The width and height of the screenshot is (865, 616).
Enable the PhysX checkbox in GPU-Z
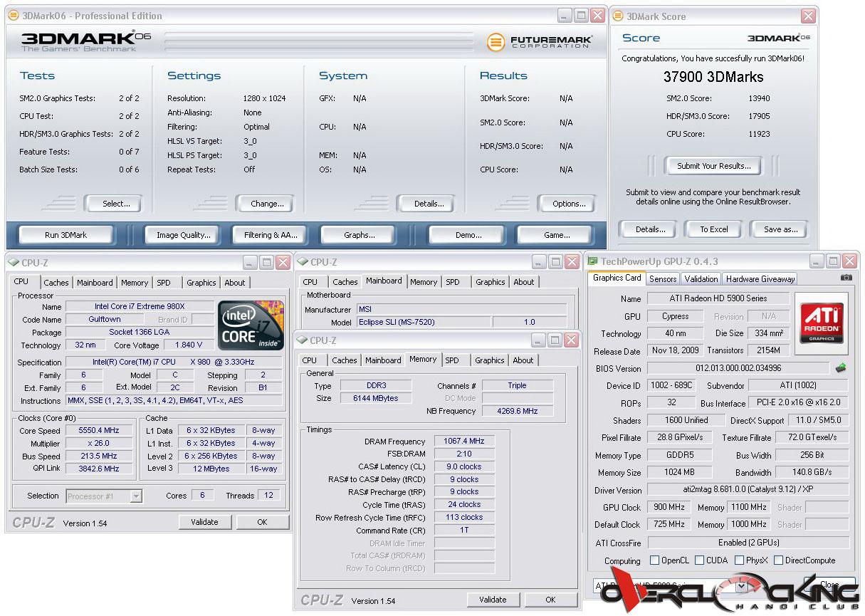coord(740,560)
